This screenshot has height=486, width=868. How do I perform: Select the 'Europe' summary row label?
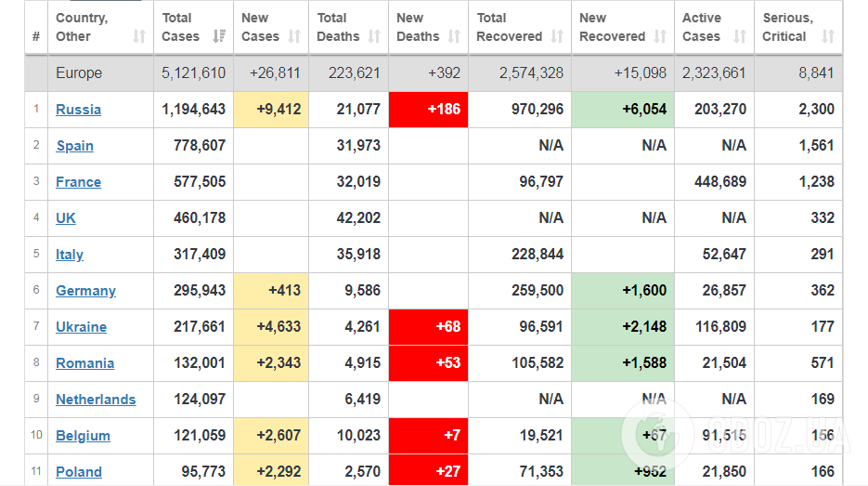pyautogui.click(x=79, y=73)
